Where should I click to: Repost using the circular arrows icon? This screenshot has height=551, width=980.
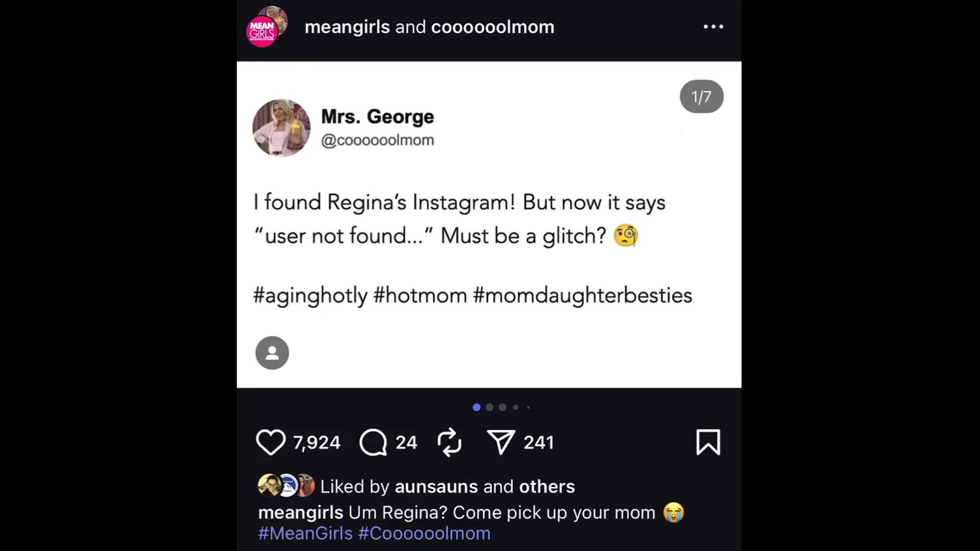tap(449, 442)
